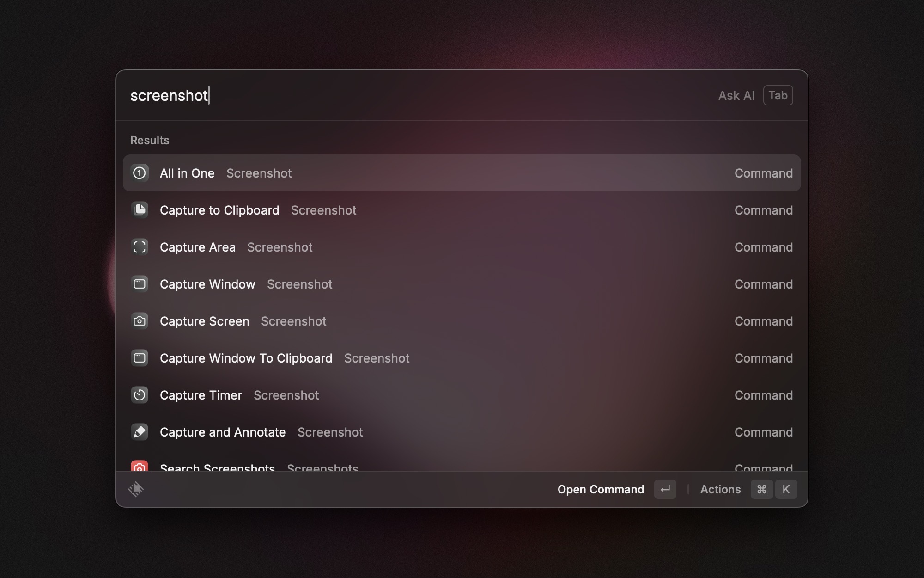Screen dimensions: 924x578
Task: Click the Tab key badge
Action: [x=778, y=96]
